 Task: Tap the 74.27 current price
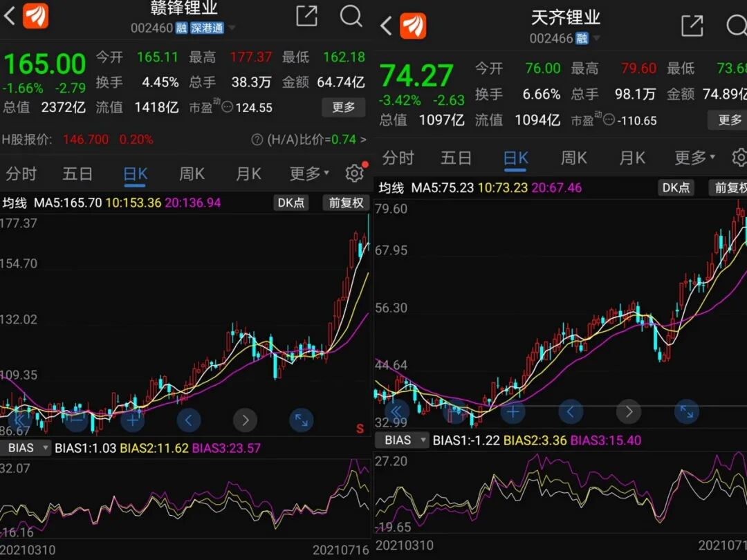pos(416,76)
